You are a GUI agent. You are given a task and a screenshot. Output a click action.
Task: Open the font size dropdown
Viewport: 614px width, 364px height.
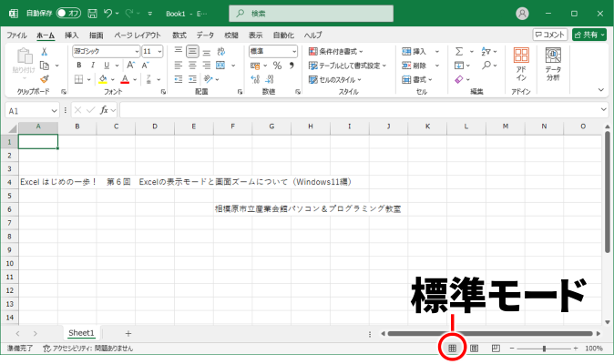pos(159,51)
